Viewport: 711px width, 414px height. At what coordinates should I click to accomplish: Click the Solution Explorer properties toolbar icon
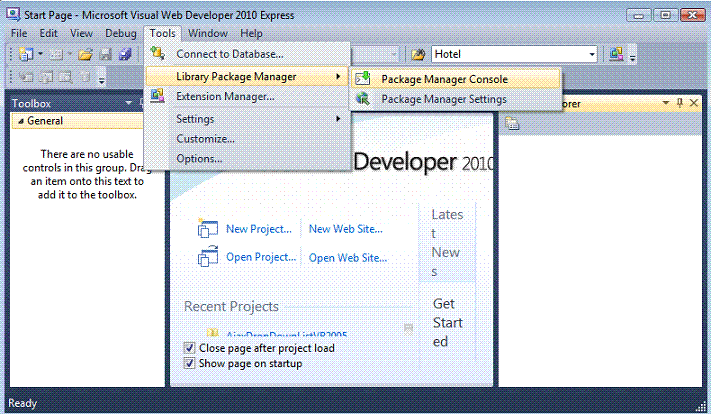pyautogui.click(x=512, y=123)
